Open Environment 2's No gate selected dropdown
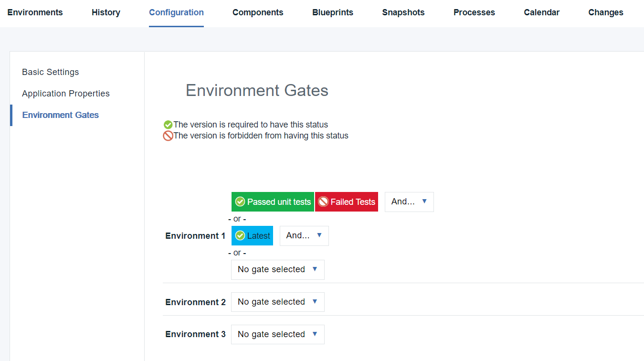The height and width of the screenshot is (361, 644). 277,302
